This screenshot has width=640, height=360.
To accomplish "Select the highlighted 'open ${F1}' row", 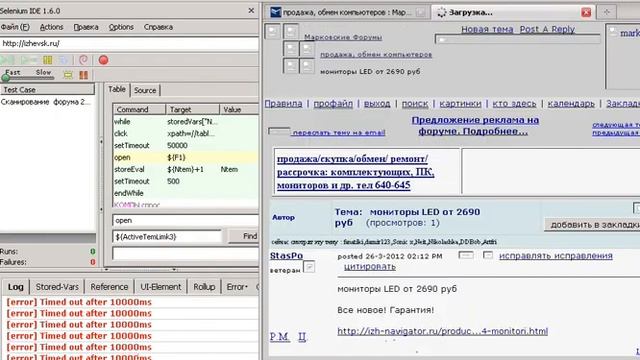I will (x=186, y=157).
